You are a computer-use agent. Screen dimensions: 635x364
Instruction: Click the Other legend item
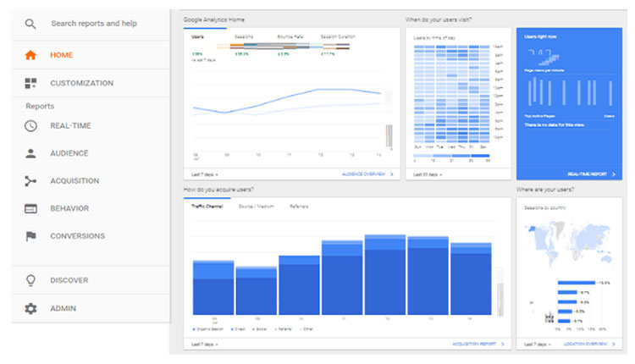[x=306, y=329]
